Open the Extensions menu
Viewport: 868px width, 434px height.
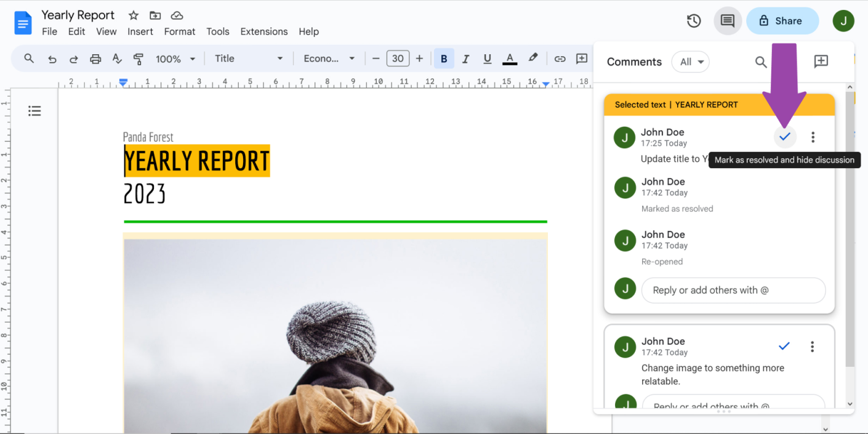click(x=263, y=31)
